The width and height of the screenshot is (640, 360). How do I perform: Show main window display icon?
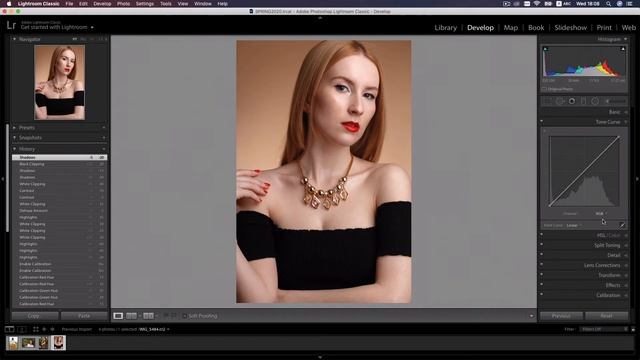(x=9, y=329)
